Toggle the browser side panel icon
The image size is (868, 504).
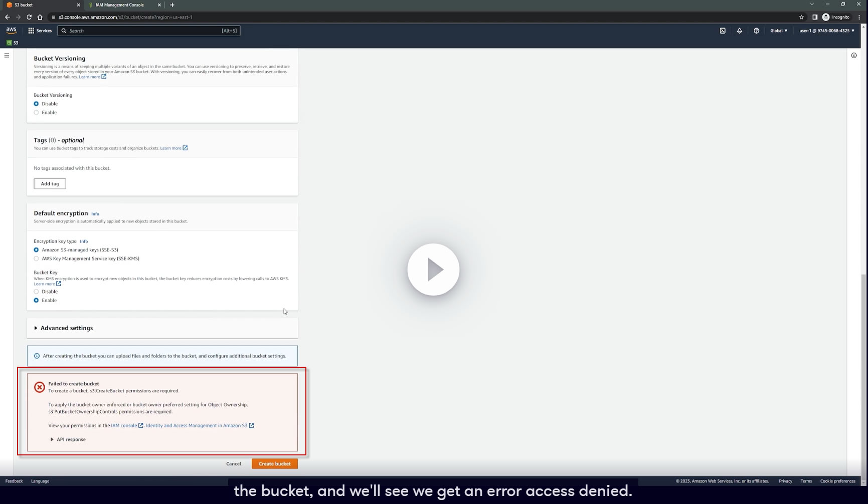tap(815, 17)
